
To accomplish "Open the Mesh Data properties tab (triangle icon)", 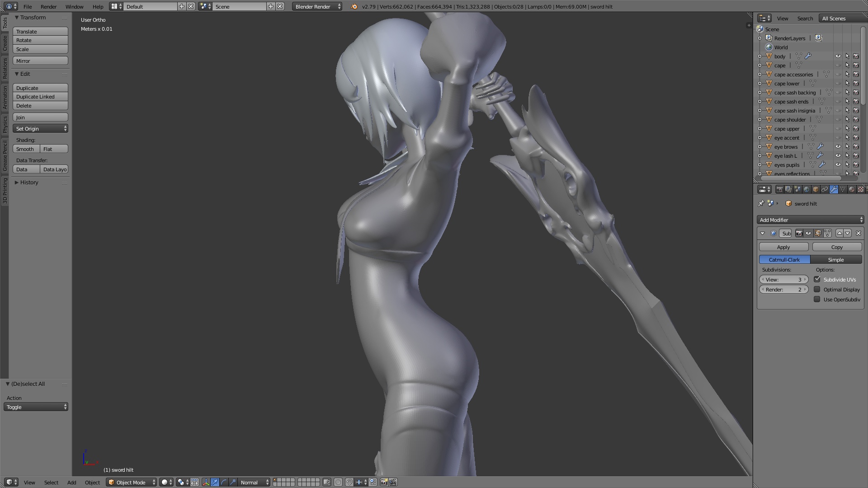I will pyautogui.click(x=843, y=189).
